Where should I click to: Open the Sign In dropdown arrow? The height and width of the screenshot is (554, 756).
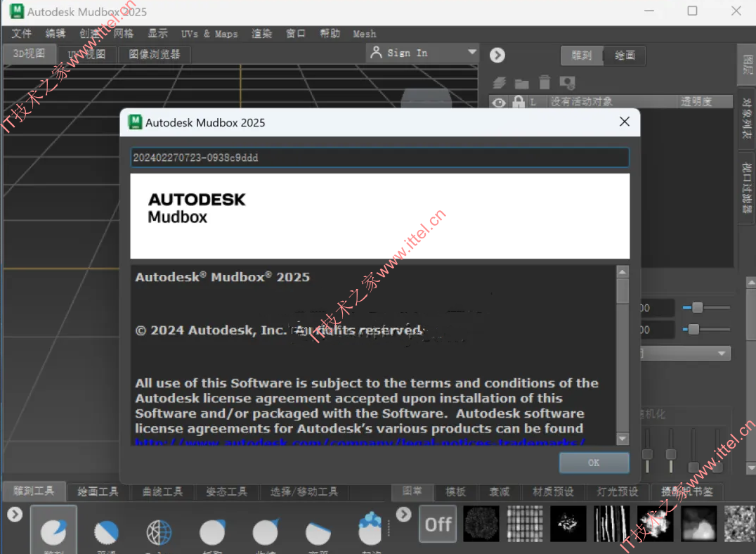[471, 52]
